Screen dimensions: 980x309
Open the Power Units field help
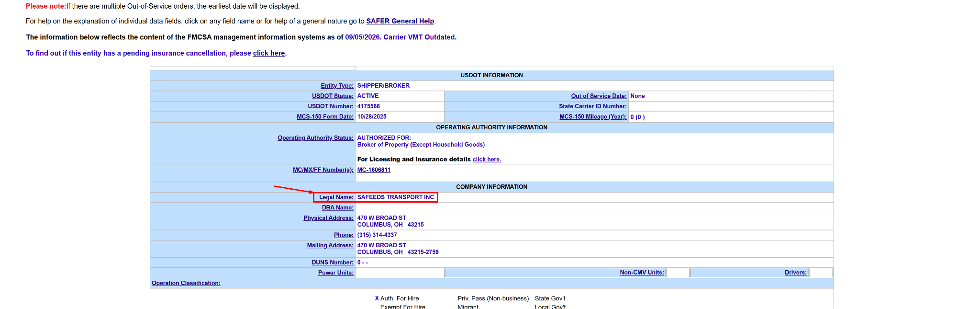[x=336, y=273]
